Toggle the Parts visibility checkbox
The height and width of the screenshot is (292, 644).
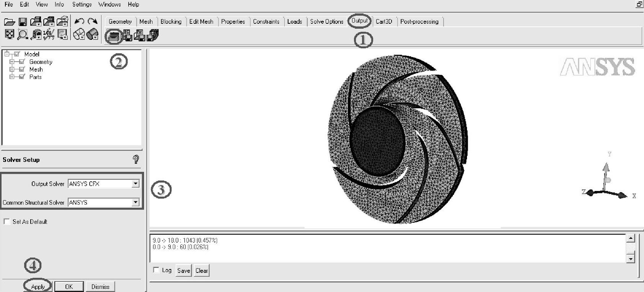click(x=22, y=77)
